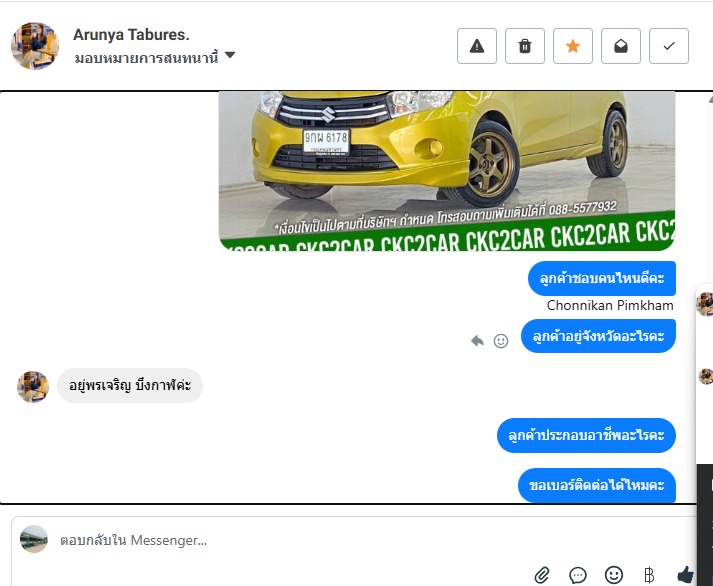The height and width of the screenshot is (586, 713).
Task: Click the reply arrow beside province message
Action: 477,341
